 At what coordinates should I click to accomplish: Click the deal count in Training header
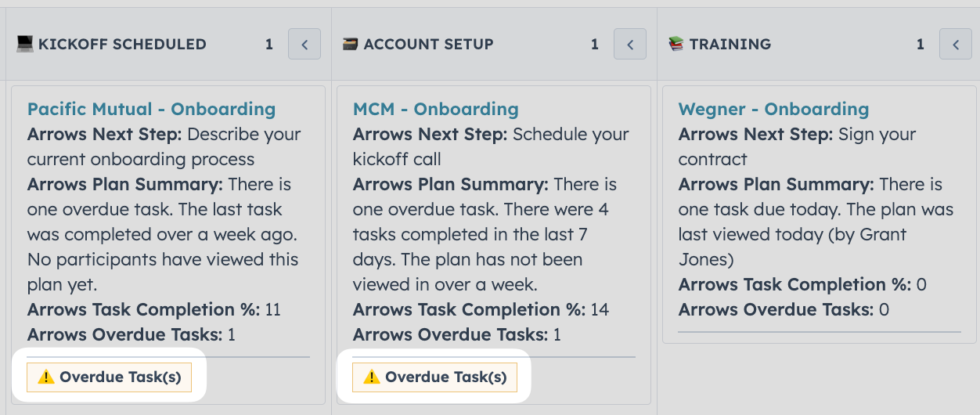coord(921,45)
